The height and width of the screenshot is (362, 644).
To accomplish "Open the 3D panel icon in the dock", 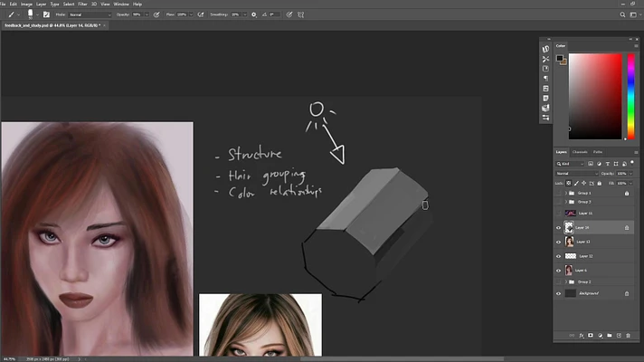I will (x=545, y=108).
